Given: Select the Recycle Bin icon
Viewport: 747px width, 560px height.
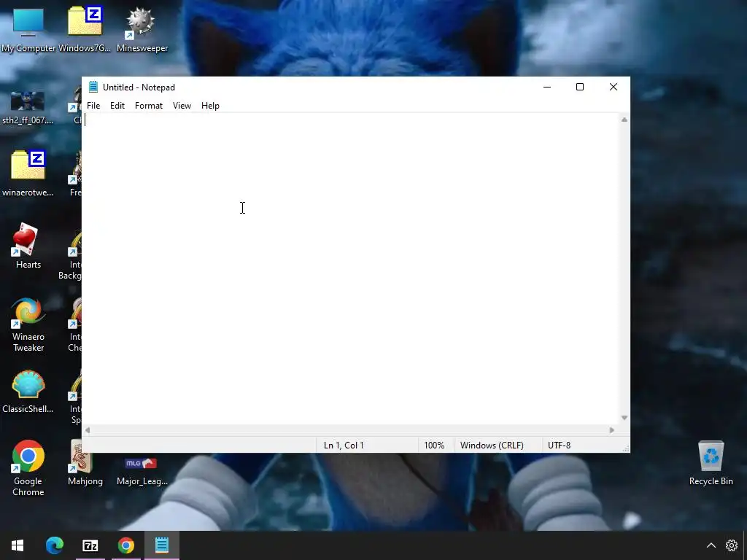Looking at the screenshot, I should (x=711, y=463).
